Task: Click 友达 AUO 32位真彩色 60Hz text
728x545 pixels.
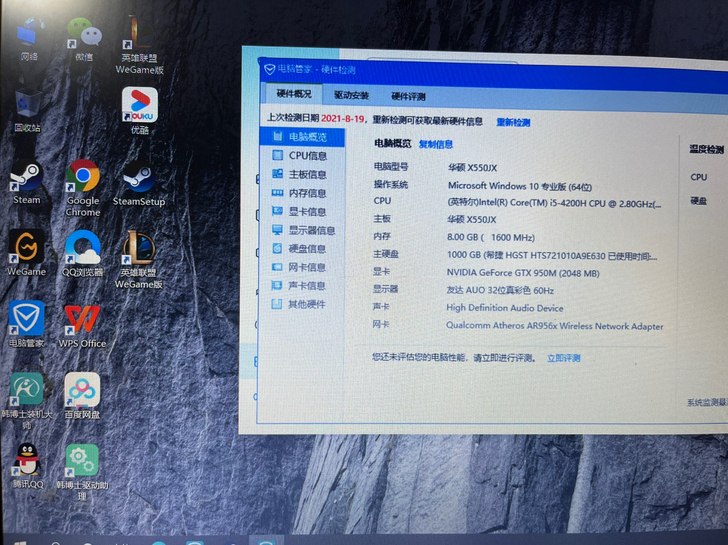Action: (x=500, y=291)
